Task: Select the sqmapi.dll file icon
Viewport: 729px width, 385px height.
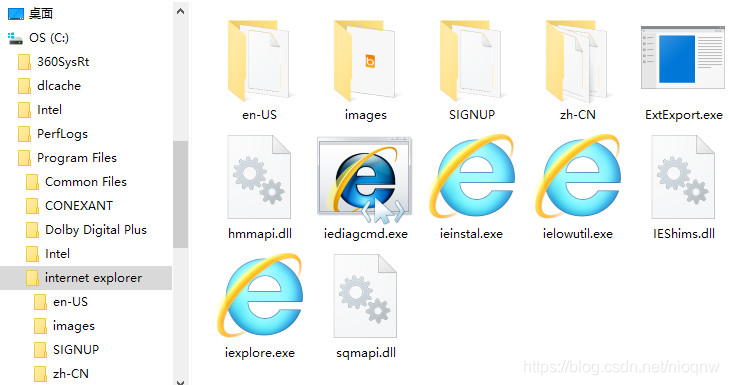Action: (365, 296)
